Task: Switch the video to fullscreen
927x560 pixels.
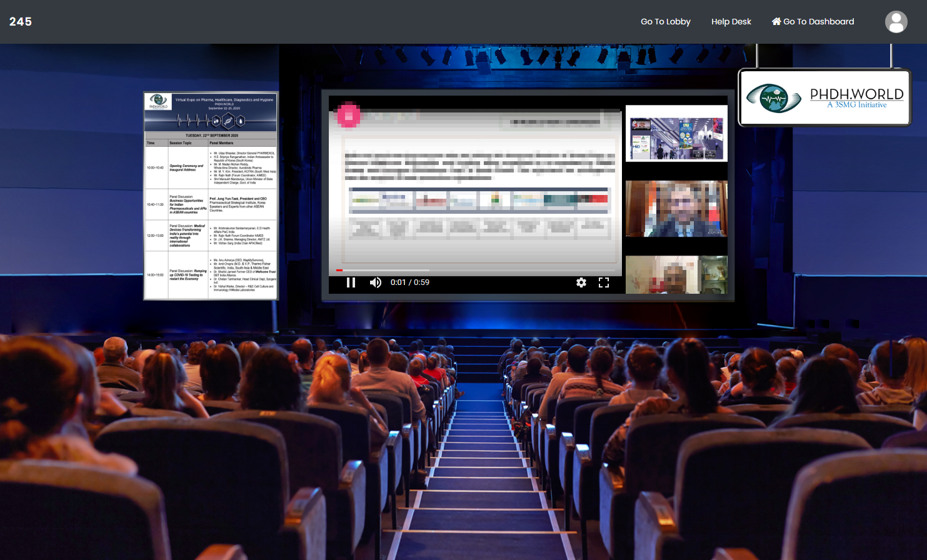Action: pyautogui.click(x=604, y=282)
